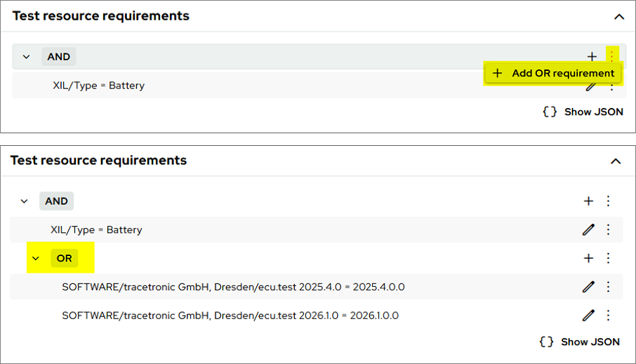Open three-dot menu on the OR row
The height and width of the screenshot is (364, 636).
click(609, 258)
